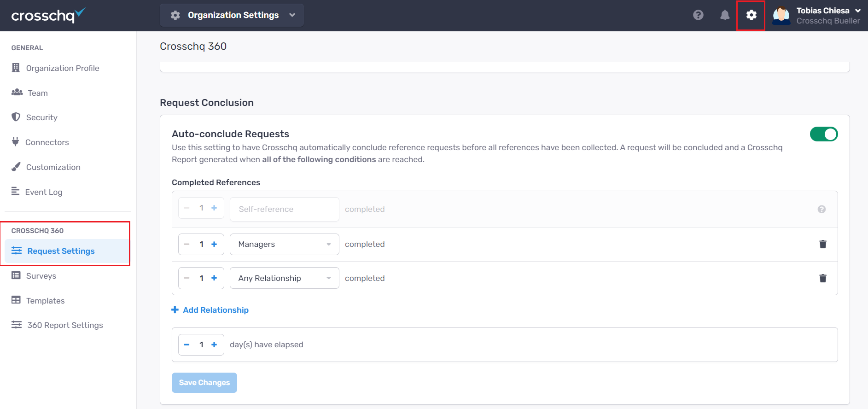
Task: Open Organization Profile in sidebar
Action: (63, 68)
